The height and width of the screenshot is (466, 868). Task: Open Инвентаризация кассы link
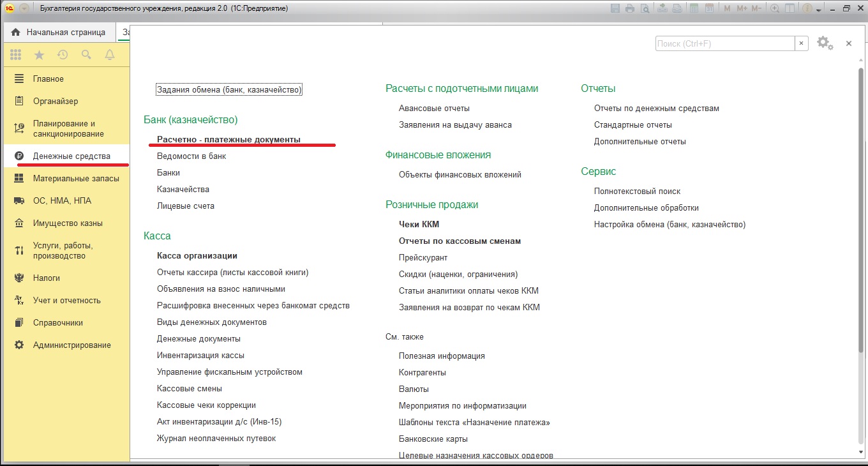pos(200,355)
